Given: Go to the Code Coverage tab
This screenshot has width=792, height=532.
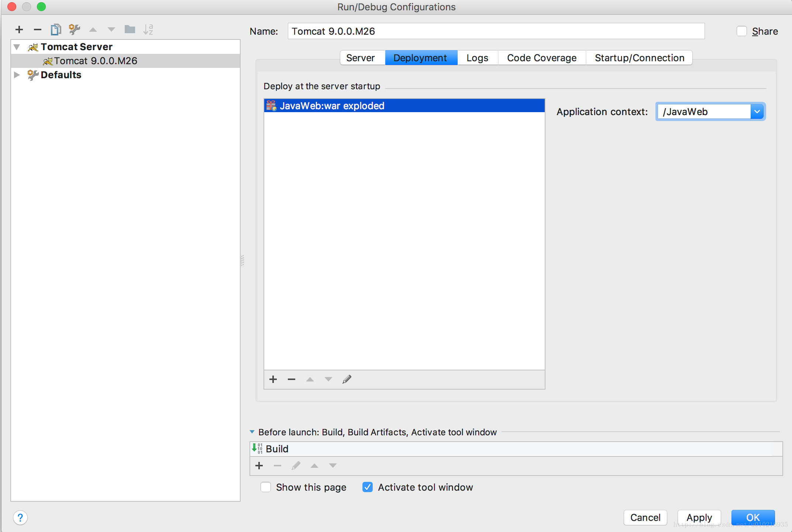Looking at the screenshot, I should 542,58.
